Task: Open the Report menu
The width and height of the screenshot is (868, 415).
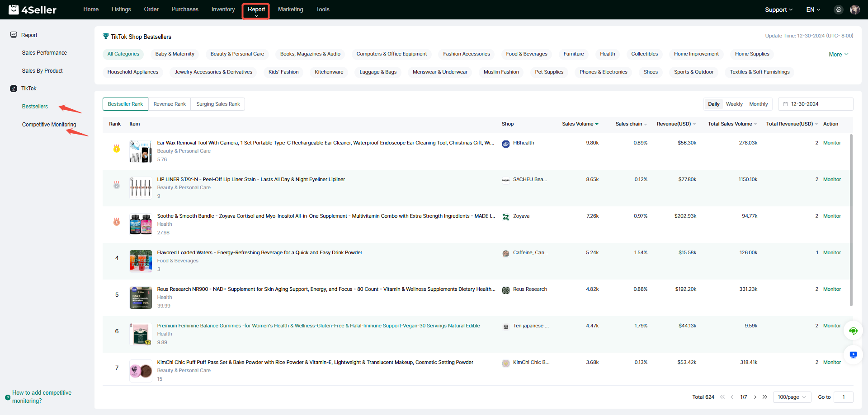Action: point(256,11)
